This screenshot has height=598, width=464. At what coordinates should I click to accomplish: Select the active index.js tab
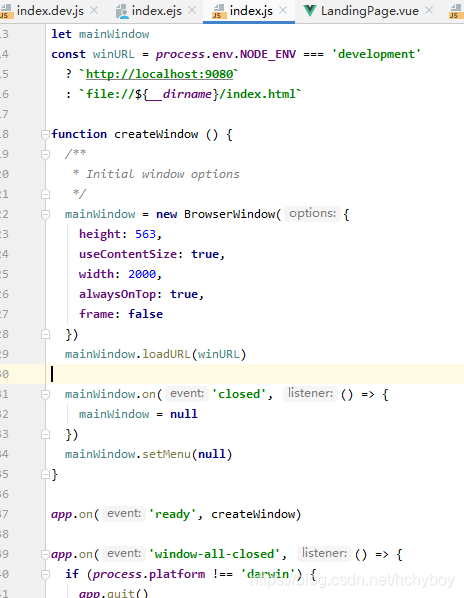[251, 11]
